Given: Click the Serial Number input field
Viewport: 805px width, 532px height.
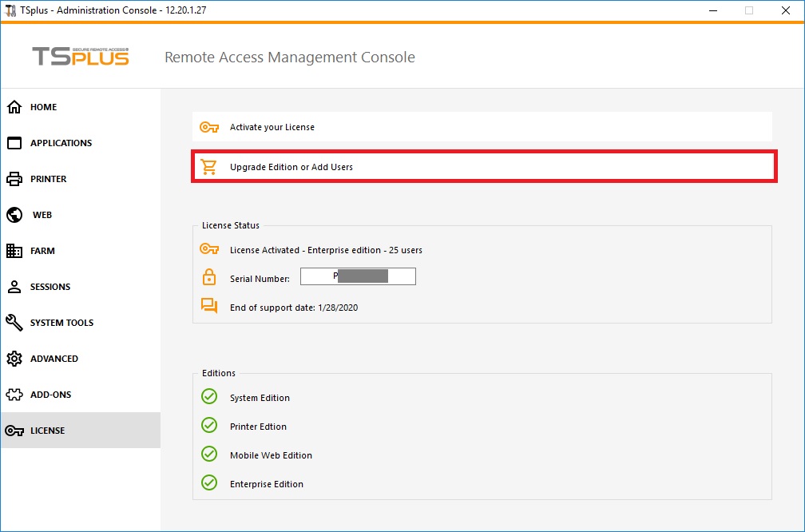Looking at the screenshot, I should coord(358,277).
